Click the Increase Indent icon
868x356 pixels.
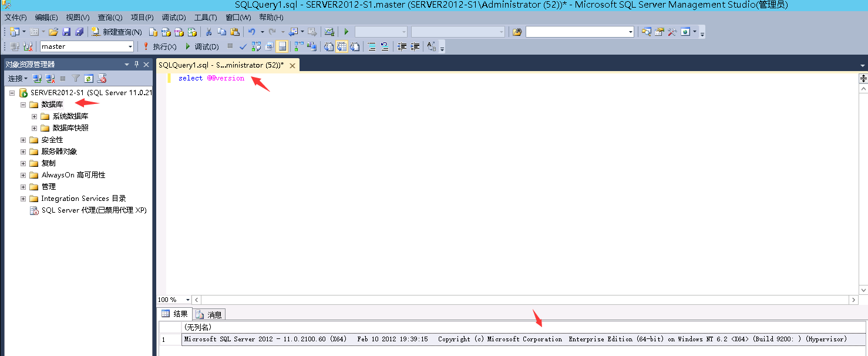pos(415,46)
